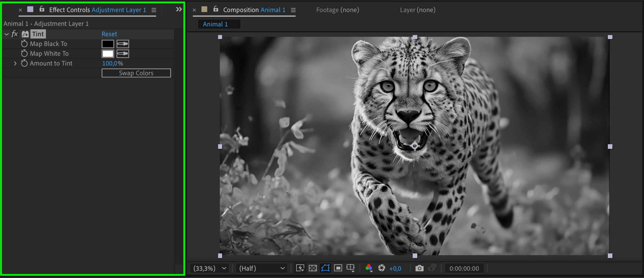644x278 pixels.
Task: Reset the Tint effect
Action: pos(109,34)
